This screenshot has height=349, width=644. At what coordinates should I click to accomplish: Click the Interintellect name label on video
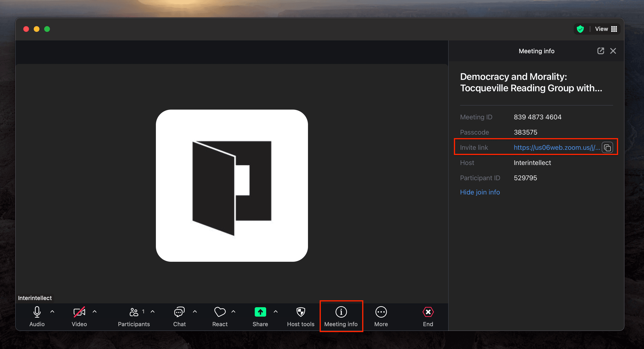pos(35,298)
